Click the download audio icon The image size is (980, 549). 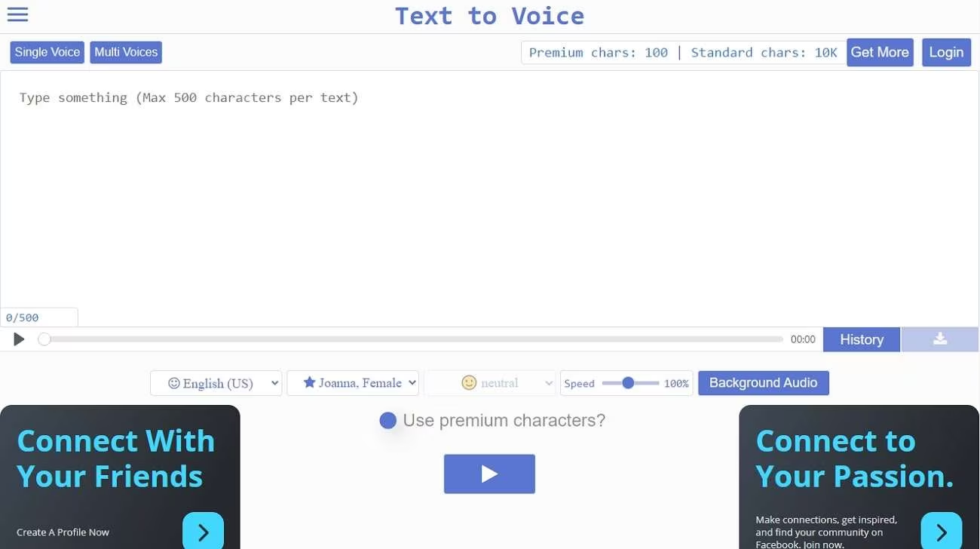click(939, 339)
